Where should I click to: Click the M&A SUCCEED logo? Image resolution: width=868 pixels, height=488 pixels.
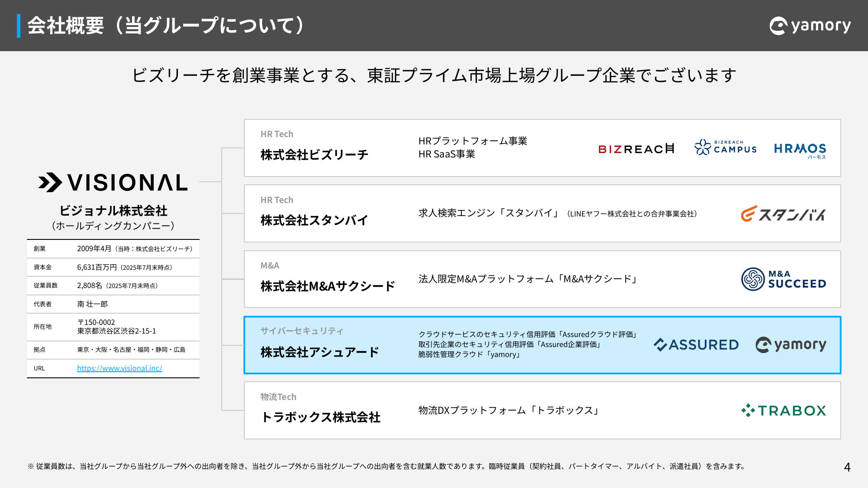pyautogui.click(x=783, y=279)
